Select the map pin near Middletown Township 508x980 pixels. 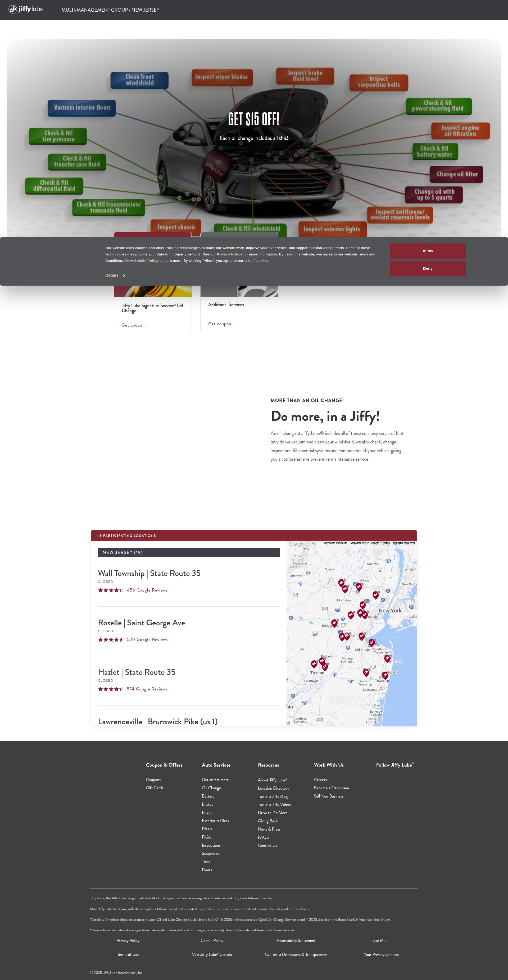[372, 643]
